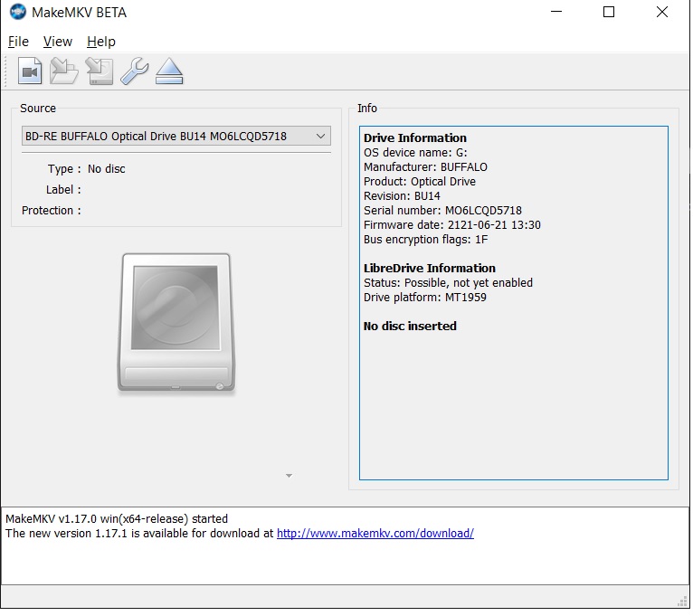Click the 'OS device name: G:' line
This screenshot has width=693, height=616.
point(415,153)
